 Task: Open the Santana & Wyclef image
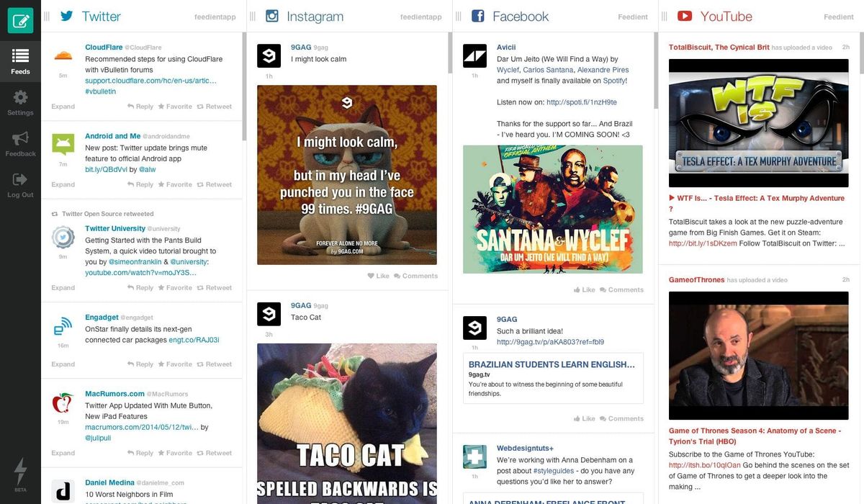[553, 210]
